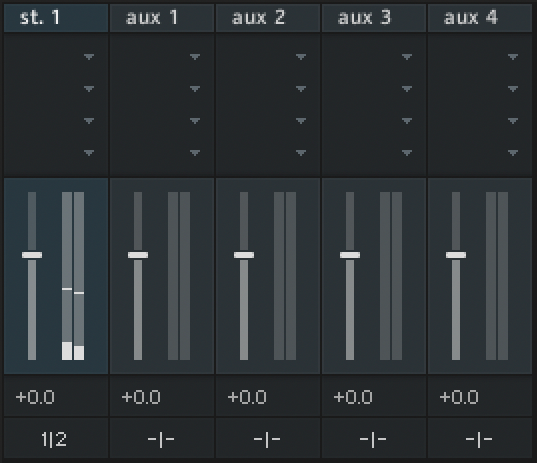Open second insert slot dropdown on aux 1
The width and height of the screenshot is (537, 463).
coord(195,89)
